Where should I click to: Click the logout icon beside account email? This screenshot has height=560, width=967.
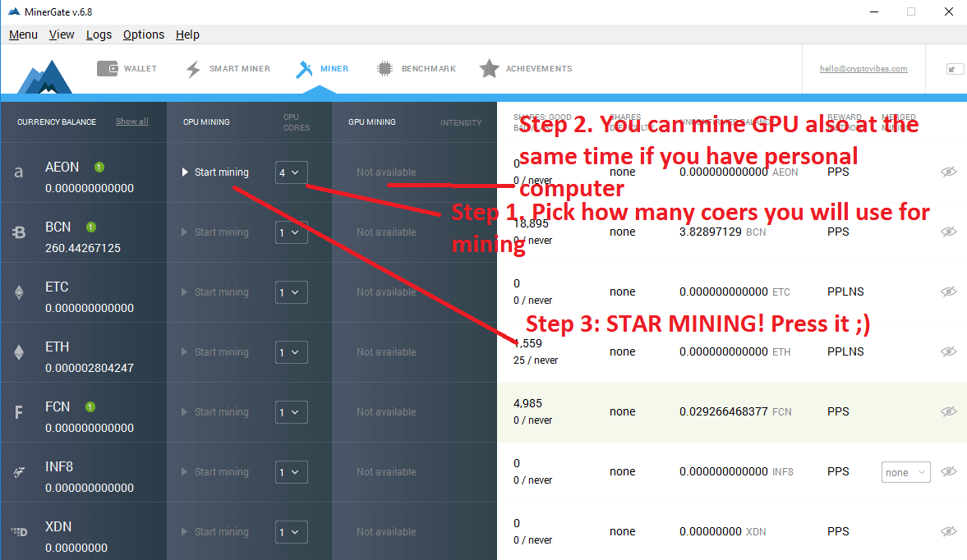coord(955,69)
